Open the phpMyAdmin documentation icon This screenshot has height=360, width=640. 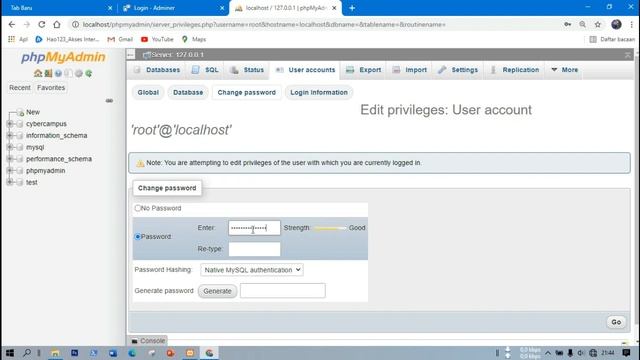tap(58, 73)
